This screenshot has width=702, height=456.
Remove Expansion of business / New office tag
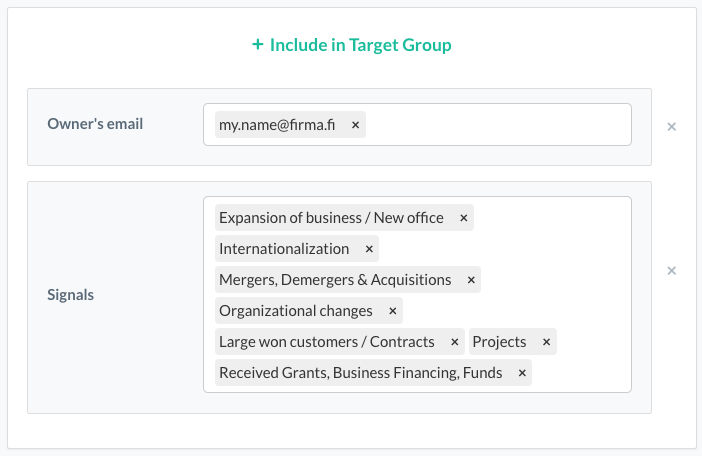pyautogui.click(x=464, y=218)
